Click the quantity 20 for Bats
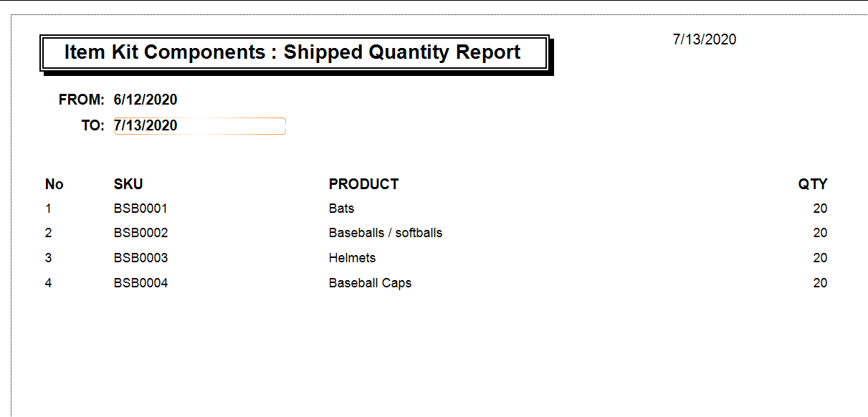868x417 pixels. click(x=820, y=208)
